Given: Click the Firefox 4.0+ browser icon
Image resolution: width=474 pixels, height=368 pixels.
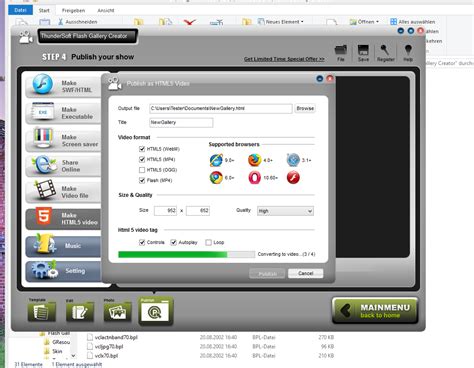Looking at the screenshot, I should point(255,160).
